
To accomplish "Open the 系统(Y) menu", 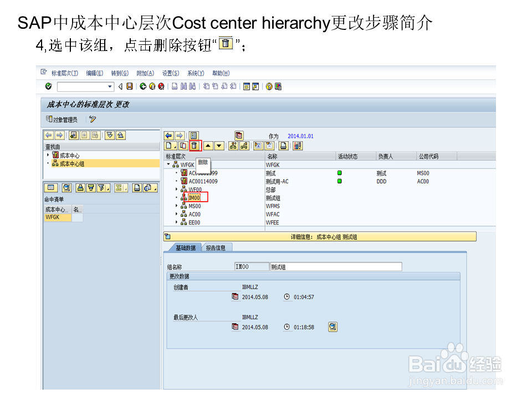I will click(x=196, y=73).
